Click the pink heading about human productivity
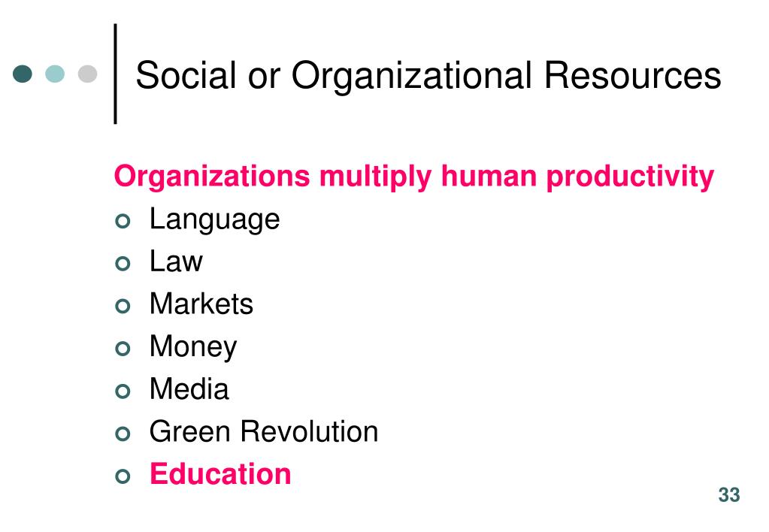 point(414,177)
